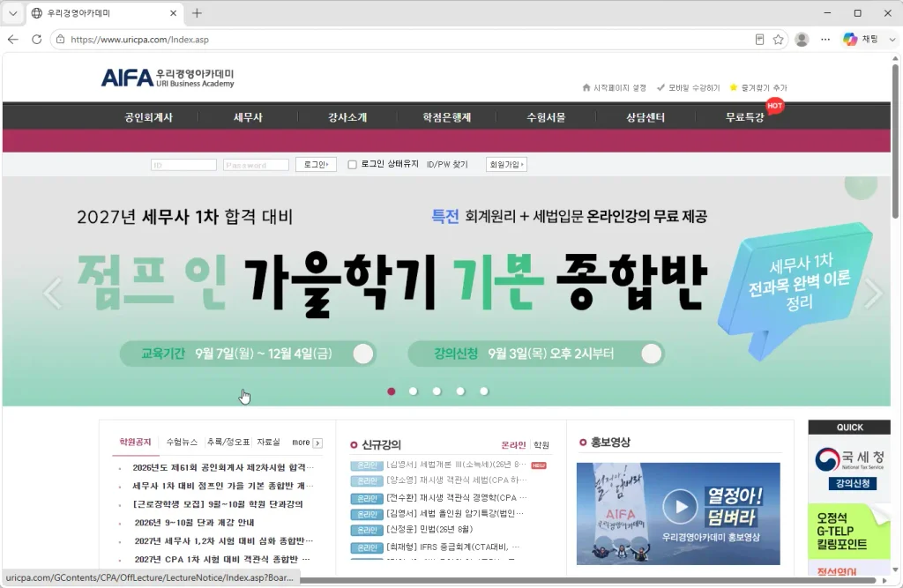The image size is (903, 588).
Task: Switch to 수험뉴스 tab
Action: point(182,442)
